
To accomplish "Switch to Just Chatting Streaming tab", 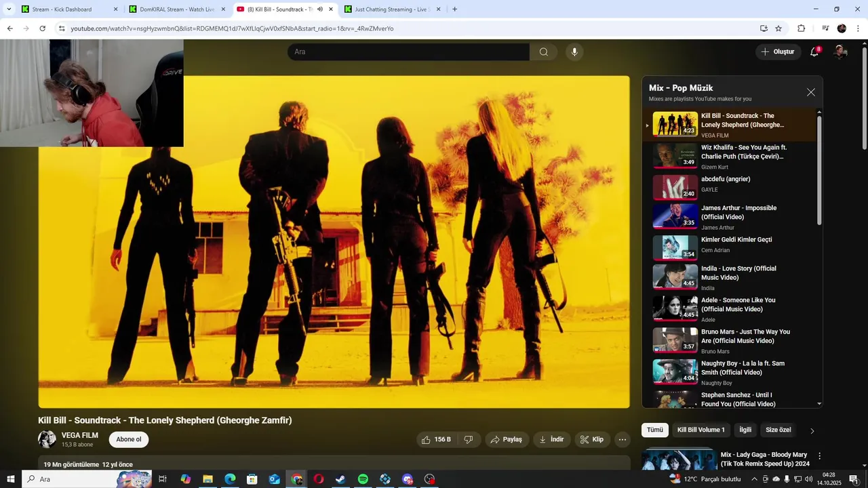I will click(x=392, y=9).
